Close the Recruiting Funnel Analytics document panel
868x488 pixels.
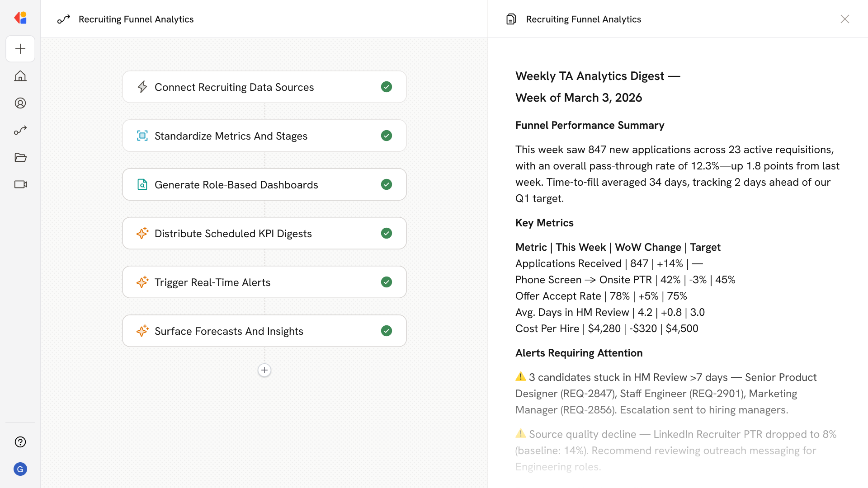click(844, 19)
